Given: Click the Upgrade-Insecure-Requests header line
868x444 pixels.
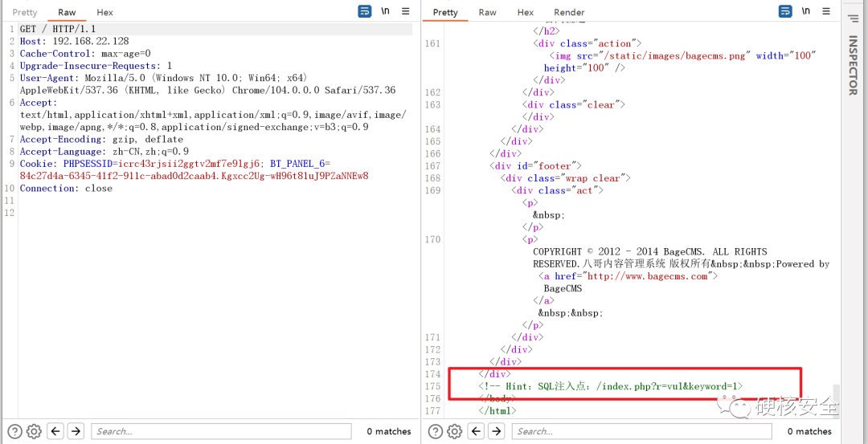Looking at the screenshot, I should (96, 66).
